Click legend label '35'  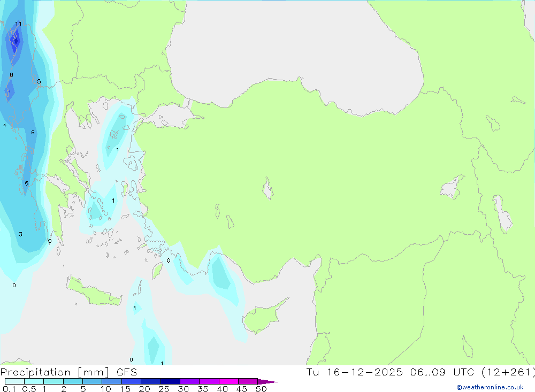pos(203,389)
